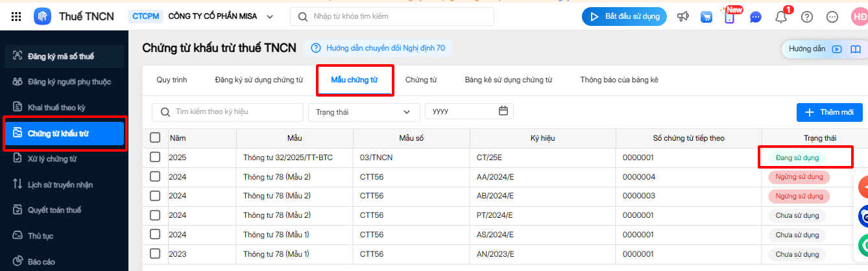Viewport: 868px width, 271px height.
Task: Toggle the select-all checkbox in table header
Action: (155, 137)
